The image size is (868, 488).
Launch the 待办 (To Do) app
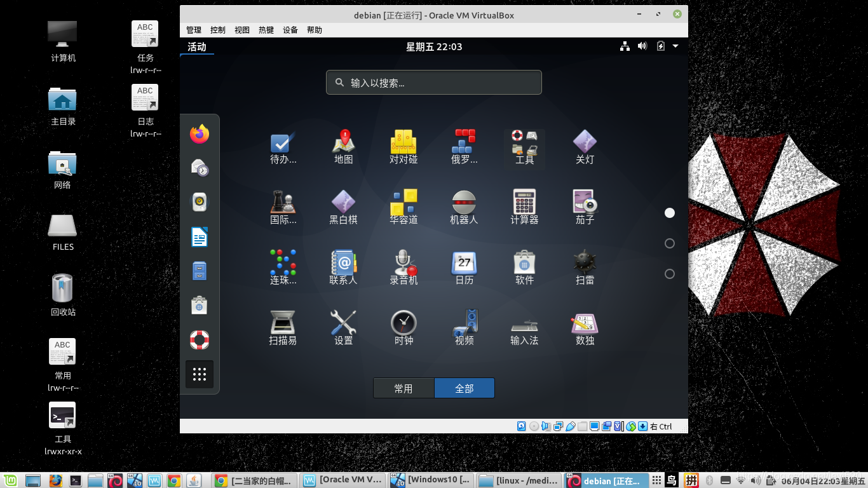pyautogui.click(x=283, y=147)
